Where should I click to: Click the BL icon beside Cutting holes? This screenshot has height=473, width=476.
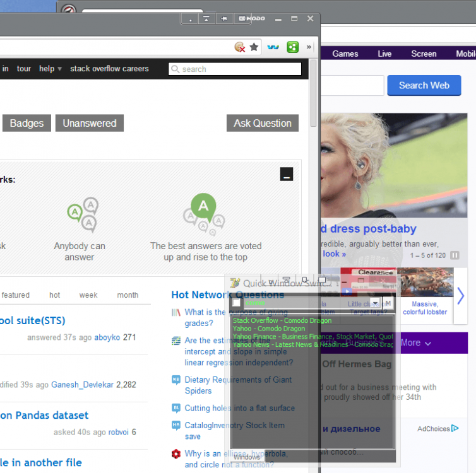pyautogui.click(x=176, y=408)
